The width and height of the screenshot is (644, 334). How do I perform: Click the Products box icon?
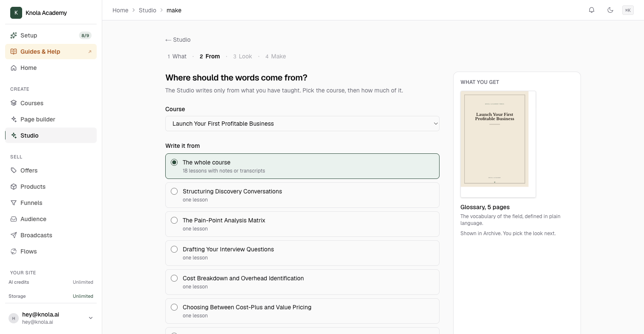(x=14, y=187)
